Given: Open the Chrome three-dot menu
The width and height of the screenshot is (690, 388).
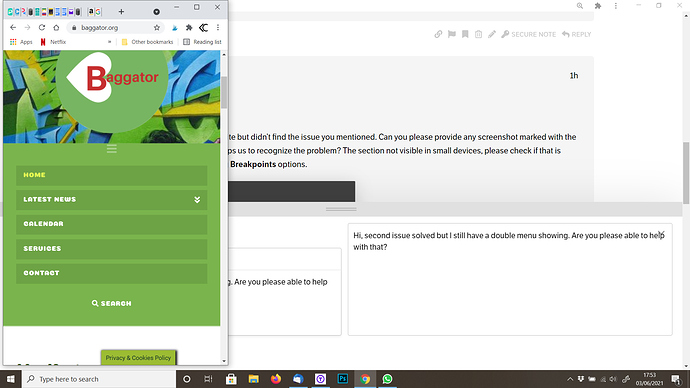Looking at the screenshot, I should pos(218,27).
